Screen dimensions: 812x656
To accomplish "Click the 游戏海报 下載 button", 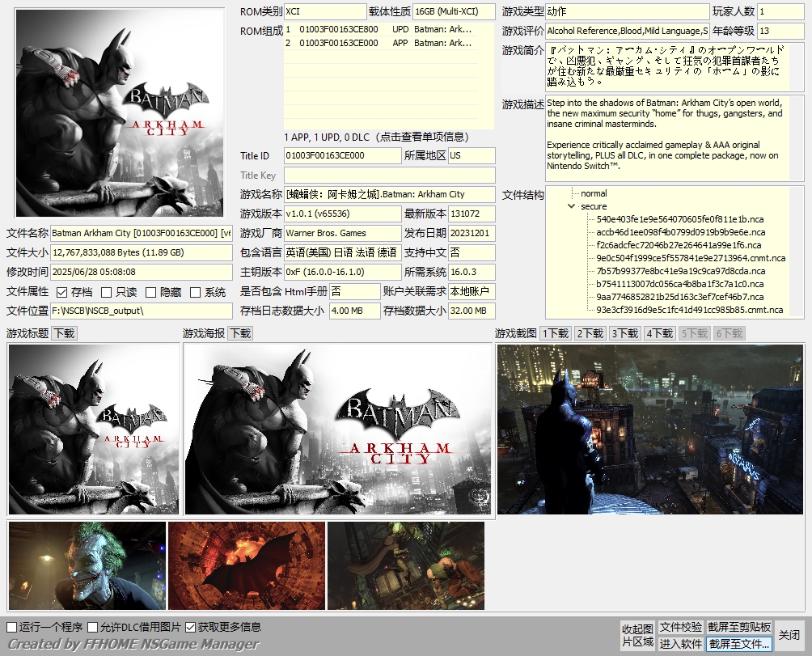I will point(240,333).
